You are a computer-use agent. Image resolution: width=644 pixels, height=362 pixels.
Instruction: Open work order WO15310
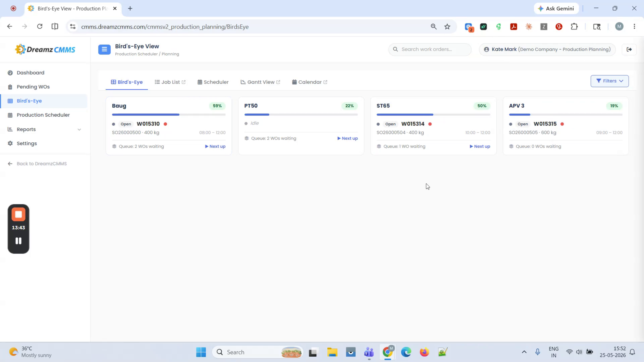tap(148, 124)
